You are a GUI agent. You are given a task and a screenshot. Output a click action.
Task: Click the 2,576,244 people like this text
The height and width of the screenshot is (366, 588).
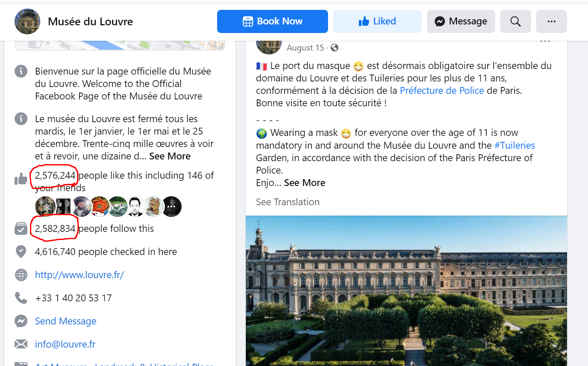point(124,181)
